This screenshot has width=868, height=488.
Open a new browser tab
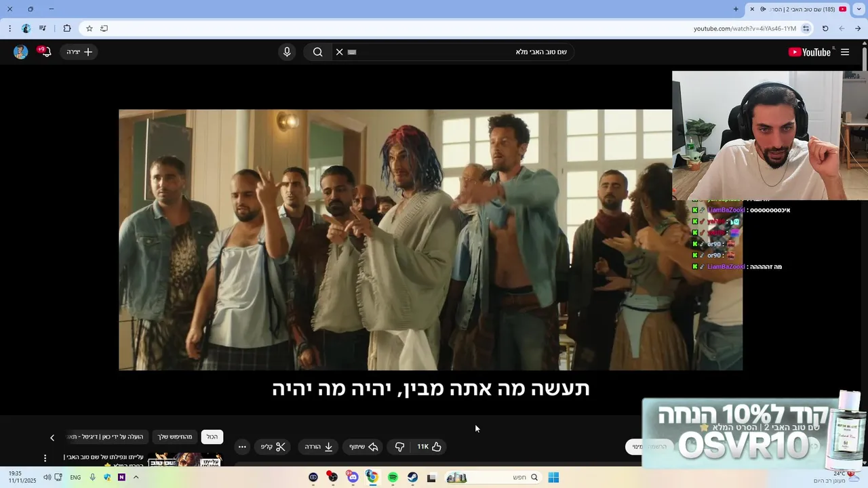pyautogui.click(x=736, y=9)
